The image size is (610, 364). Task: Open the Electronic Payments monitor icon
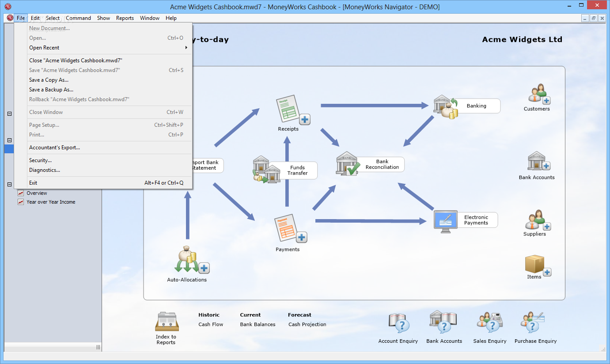[446, 221]
